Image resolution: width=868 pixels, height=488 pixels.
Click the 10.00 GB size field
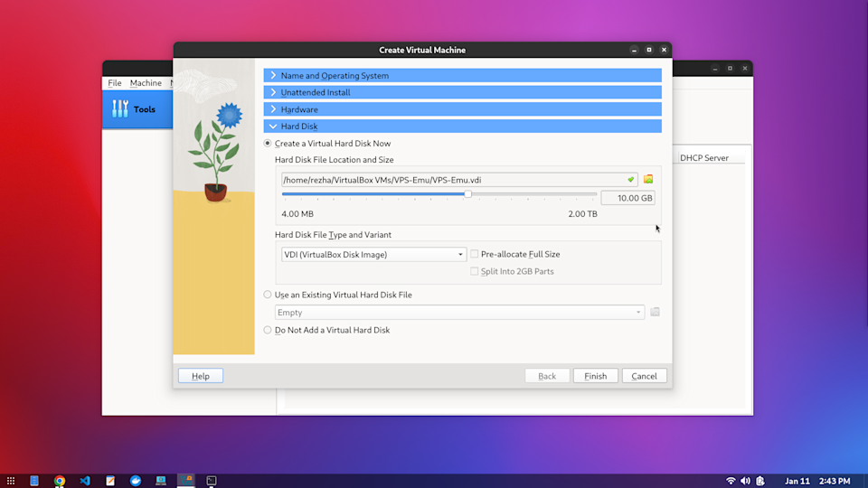point(627,198)
